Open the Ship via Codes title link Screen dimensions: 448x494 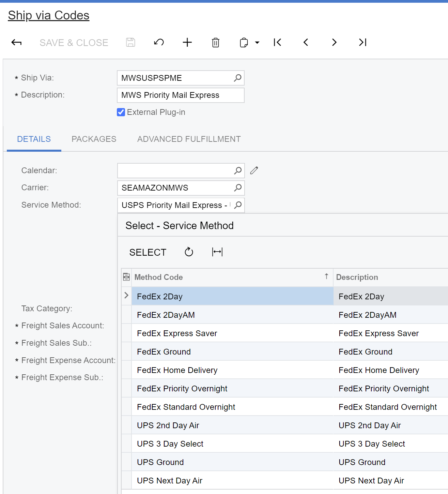pyautogui.click(x=49, y=15)
